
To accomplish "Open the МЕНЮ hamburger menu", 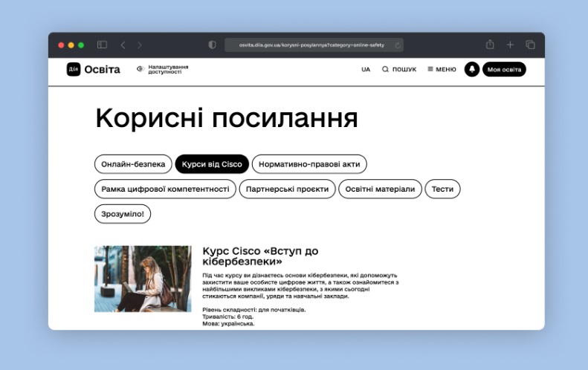I will point(442,69).
